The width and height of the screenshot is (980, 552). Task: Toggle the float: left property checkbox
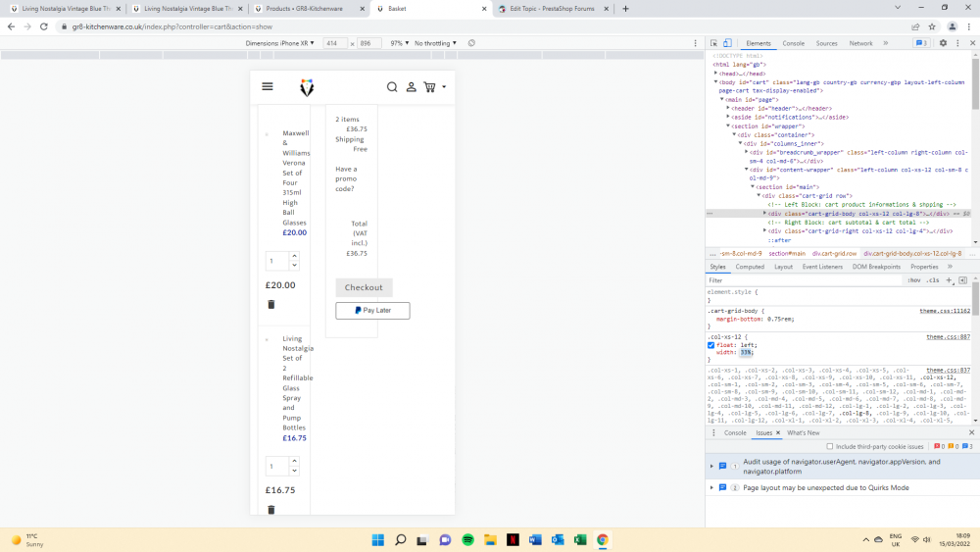(x=710, y=345)
